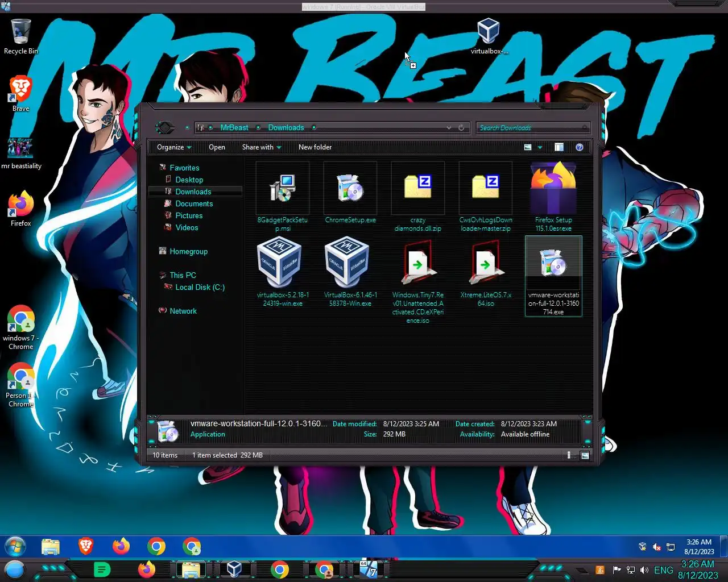The width and height of the screenshot is (728, 582).
Task: Select virtualbox-5.2.18-124319-win.exe installer
Action: point(282,272)
